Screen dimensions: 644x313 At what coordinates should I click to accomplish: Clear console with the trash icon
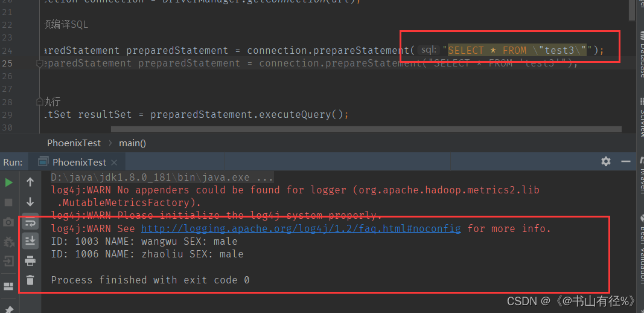[30, 280]
